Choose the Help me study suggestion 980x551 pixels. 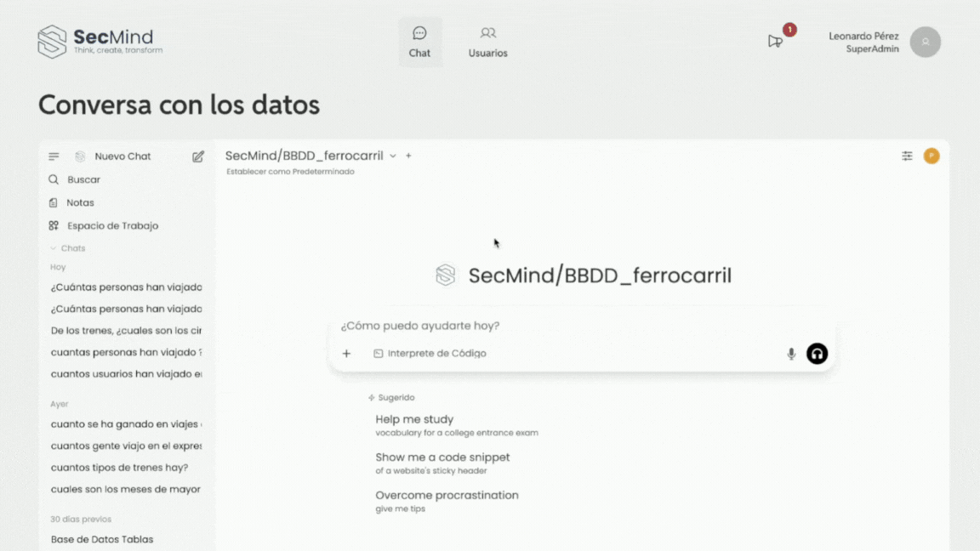pos(414,419)
